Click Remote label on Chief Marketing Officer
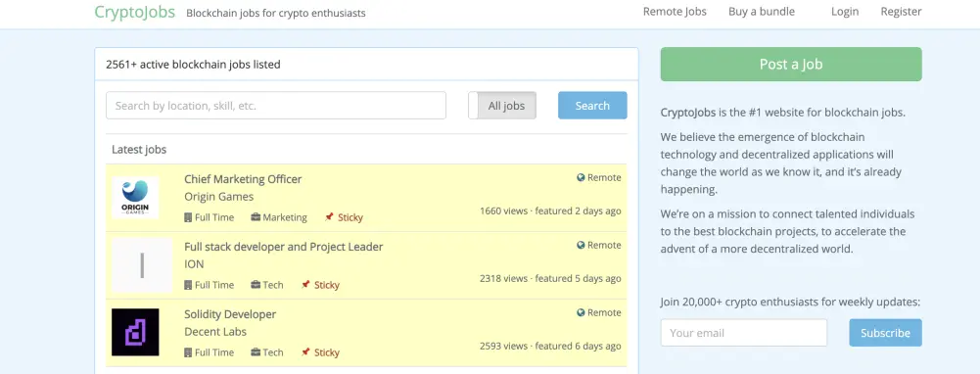The width and height of the screenshot is (980, 374). click(604, 177)
